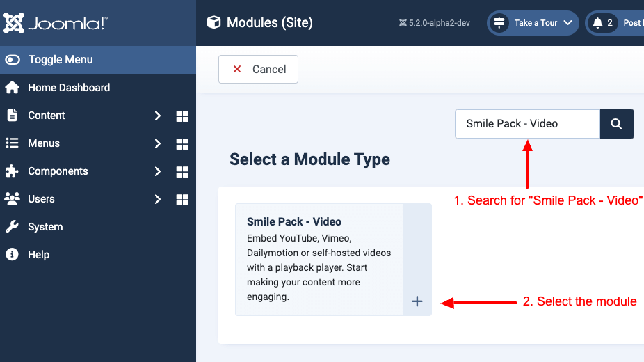Open the Take a Tour dropdown
Image resolution: width=644 pixels, height=362 pixels.
(x=533, y=23)
